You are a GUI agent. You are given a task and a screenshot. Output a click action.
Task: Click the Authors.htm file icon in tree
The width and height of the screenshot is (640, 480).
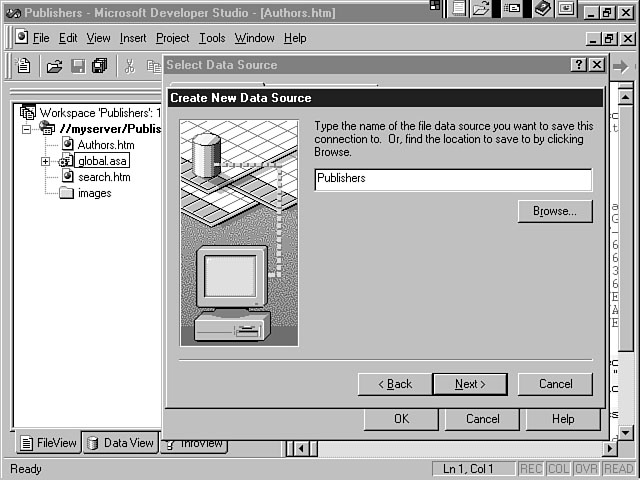click(x=68, y=145)
